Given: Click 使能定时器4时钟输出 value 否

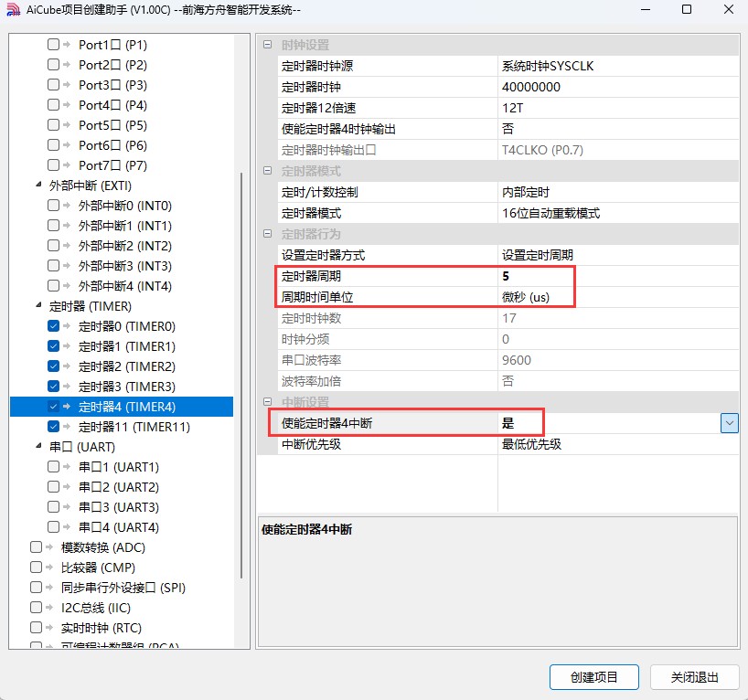Looking at the screenshot, I should click(x=618, y=129).
